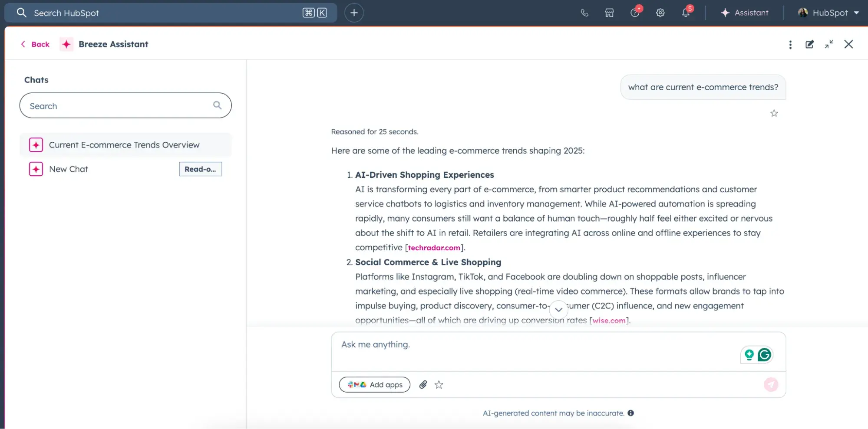Open the New Chat conversation
This screenshot has width=868, height=429.
click(69, 169)
